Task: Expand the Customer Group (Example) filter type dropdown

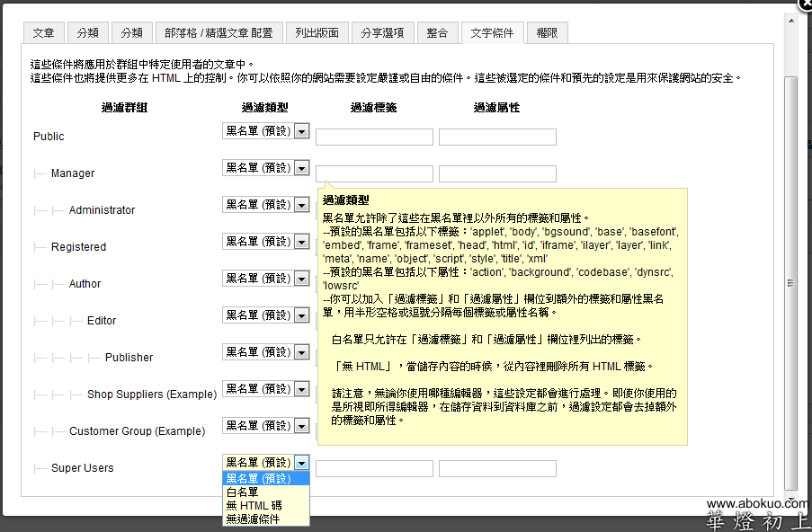Action: (265, 425)
